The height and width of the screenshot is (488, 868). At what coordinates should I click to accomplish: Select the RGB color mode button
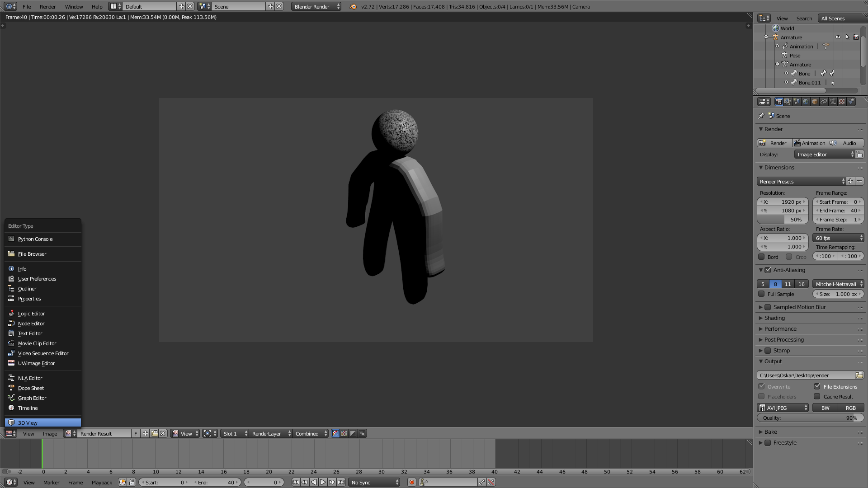850,408
